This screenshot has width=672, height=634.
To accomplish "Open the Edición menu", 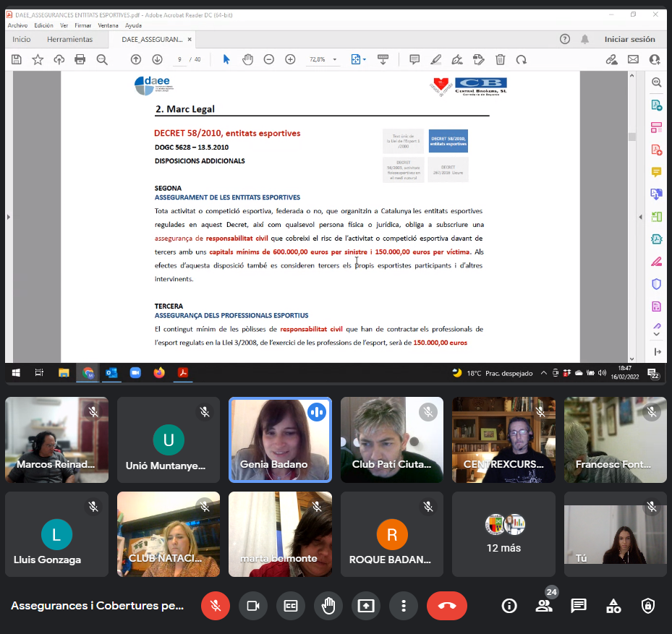I will click(x=43, y=25).
